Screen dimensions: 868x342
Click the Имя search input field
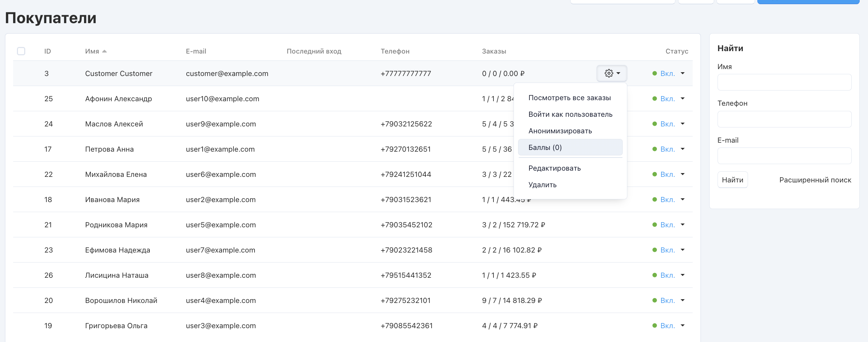[784, 82]
